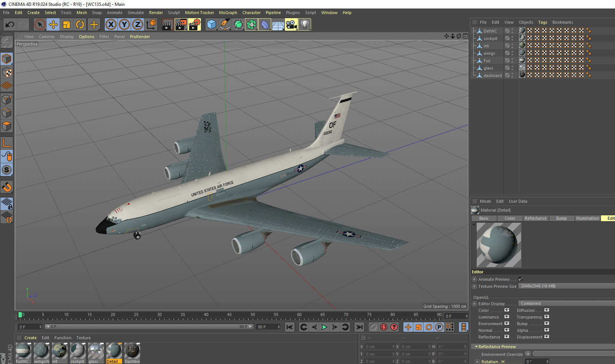Open the Bend deformer icon
Image resolution: width=615 pixels, height=364 pixels.
pos(265,25)
